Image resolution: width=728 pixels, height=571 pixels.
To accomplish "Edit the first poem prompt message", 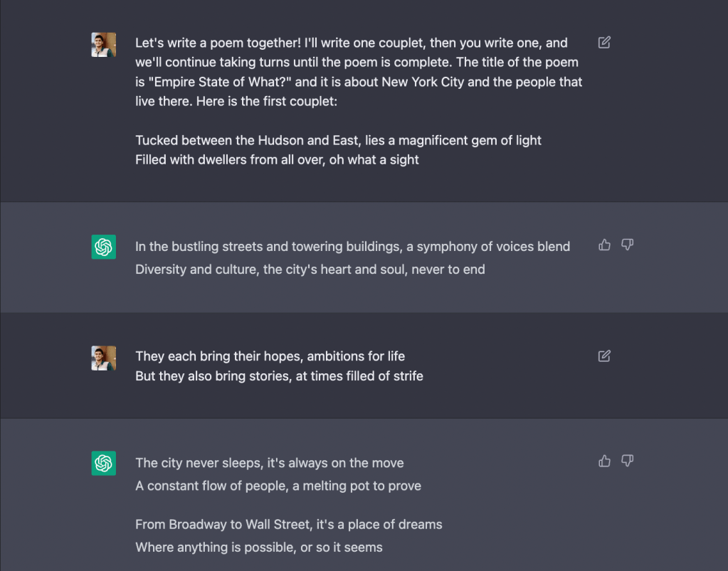I will tap(604, 43).
